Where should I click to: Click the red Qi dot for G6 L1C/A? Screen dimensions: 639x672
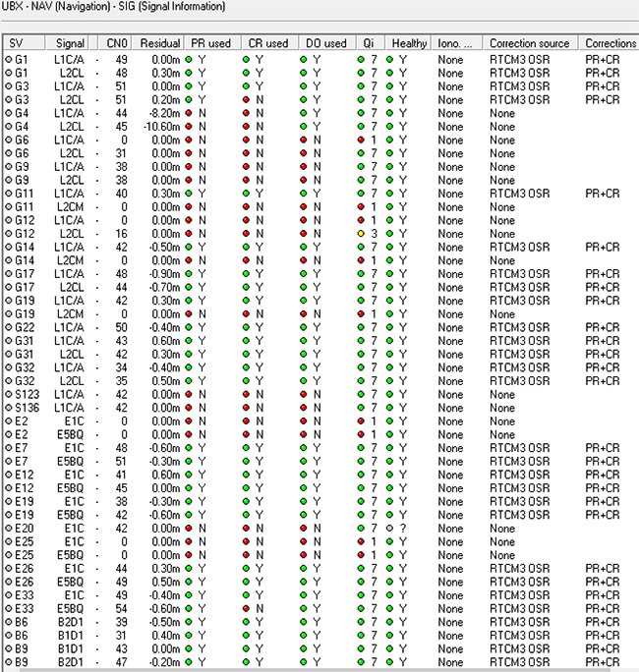point(362,140)
